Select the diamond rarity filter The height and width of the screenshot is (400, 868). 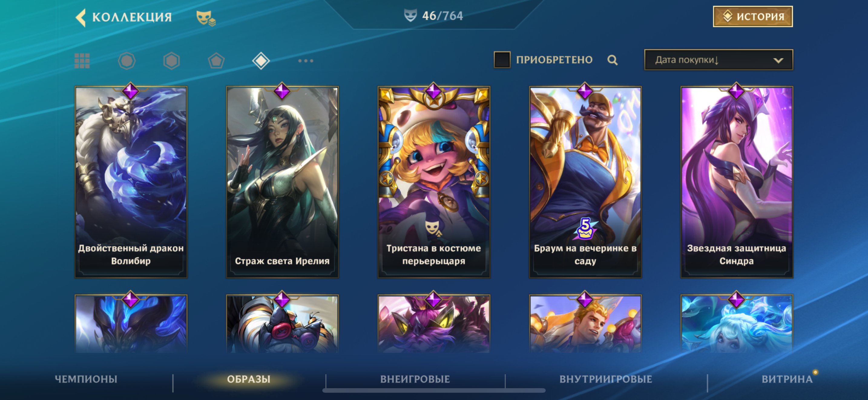(261, 61)
